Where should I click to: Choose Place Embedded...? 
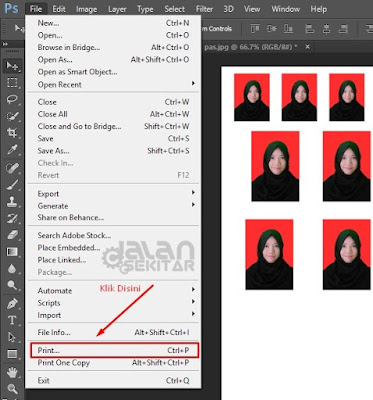(113, 248)
